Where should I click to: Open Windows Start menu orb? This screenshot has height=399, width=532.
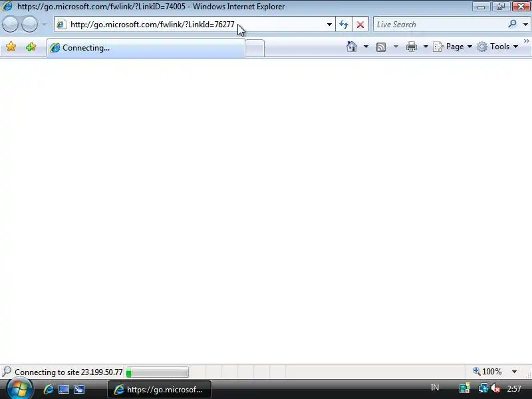[19, 389]
